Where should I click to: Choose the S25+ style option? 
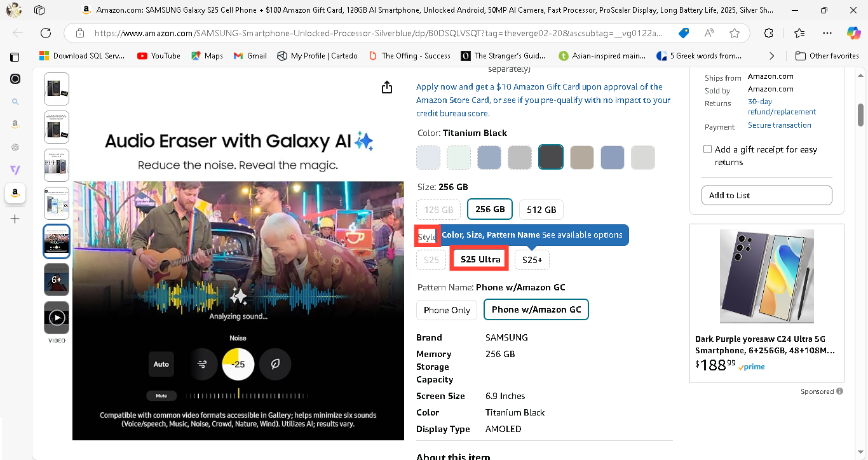[x=532, y=260]
